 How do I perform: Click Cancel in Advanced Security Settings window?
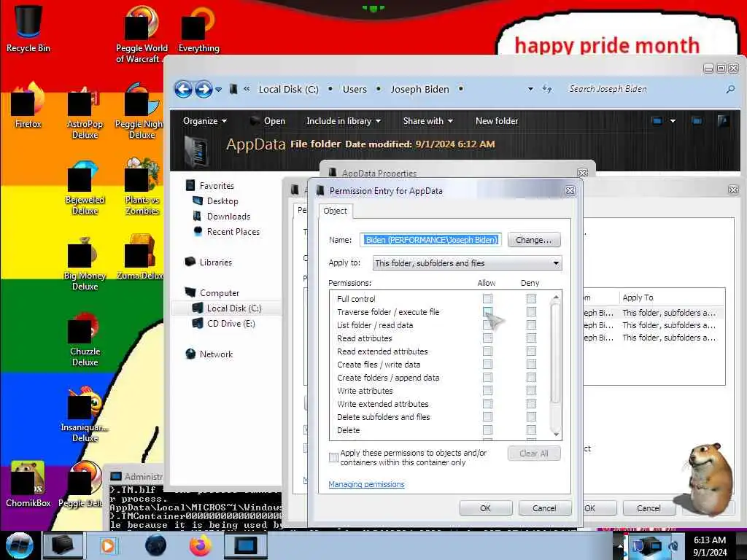649,508
